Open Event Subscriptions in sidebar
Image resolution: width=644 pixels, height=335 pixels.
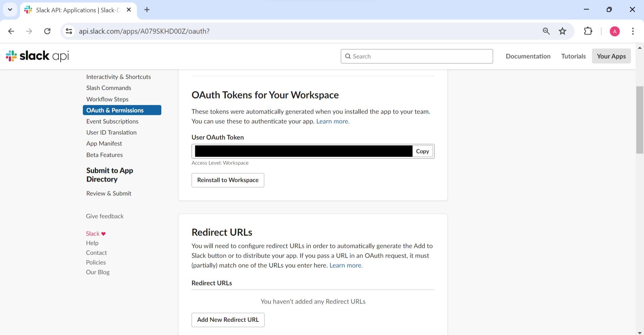pos(112,121)
